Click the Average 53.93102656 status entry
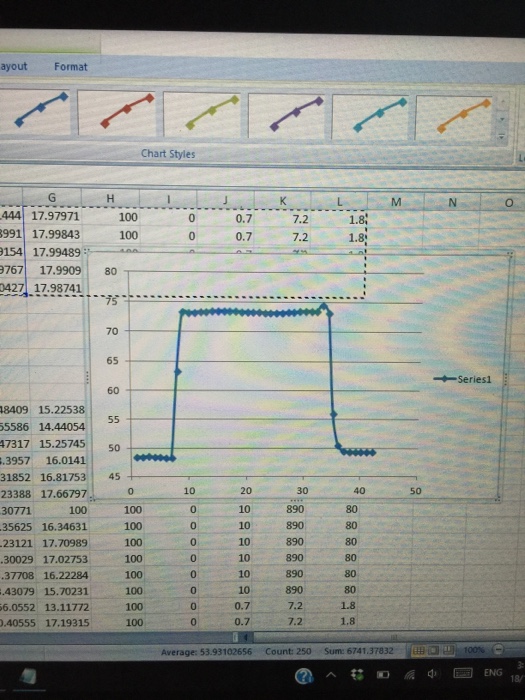Screen dimensions: 525x700 [x=206, y=652]
